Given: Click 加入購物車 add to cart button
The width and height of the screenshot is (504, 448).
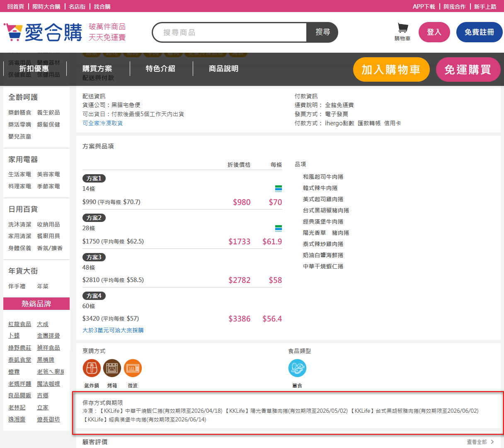Looking at the screenshot, I should pos(391,69).
